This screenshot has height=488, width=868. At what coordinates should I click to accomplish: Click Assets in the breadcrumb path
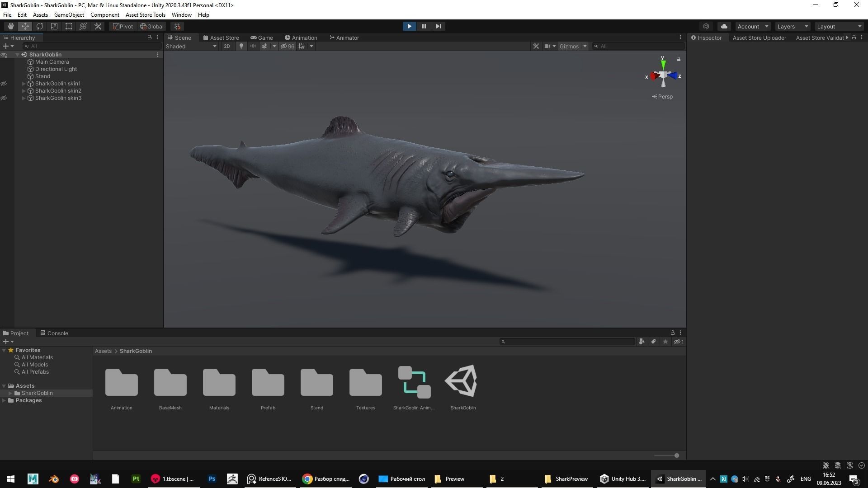pos(103,351)
